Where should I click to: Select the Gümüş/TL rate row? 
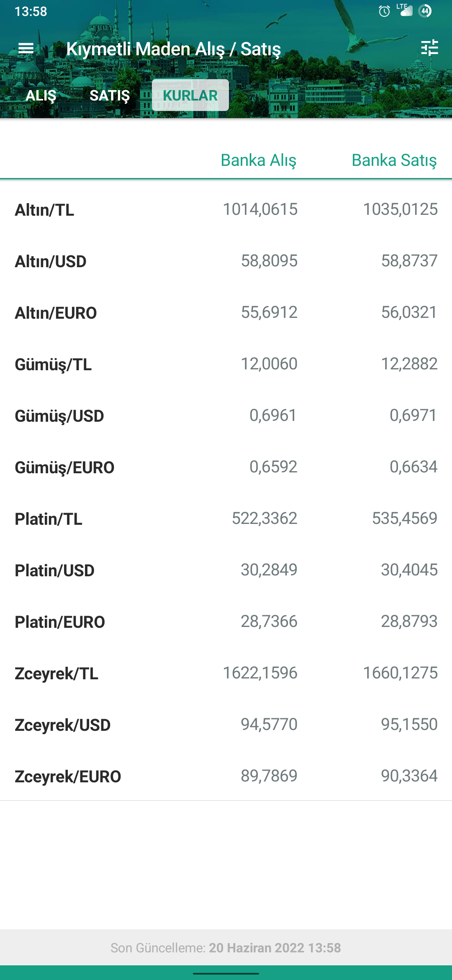226,364
